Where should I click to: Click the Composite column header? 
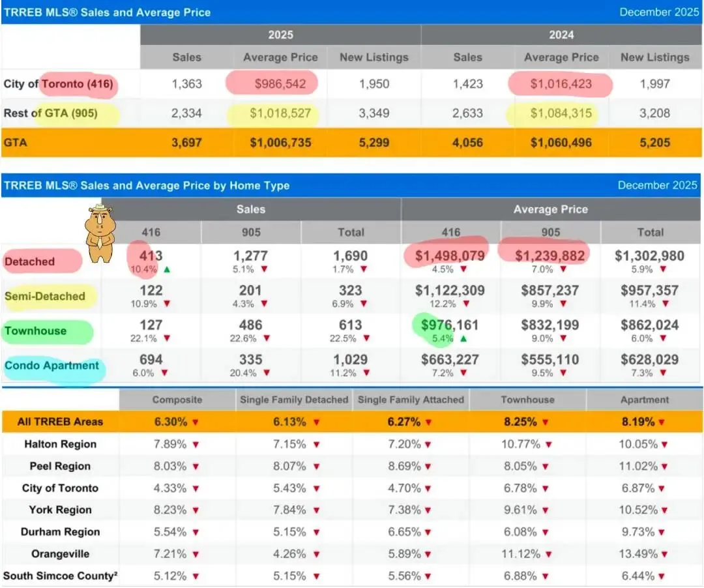pos(177,400)
